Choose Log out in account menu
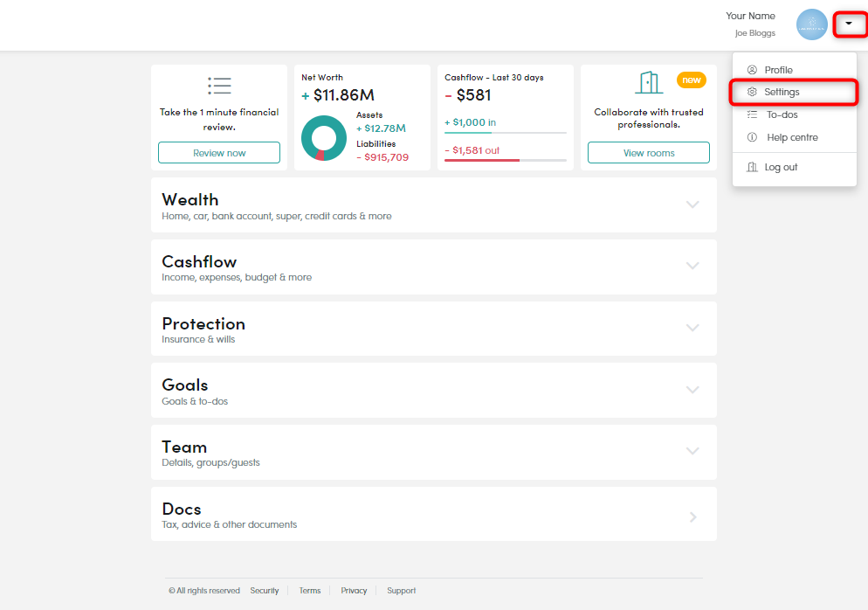The height and width of the screenshot is (610, 868). coord(781,167)
